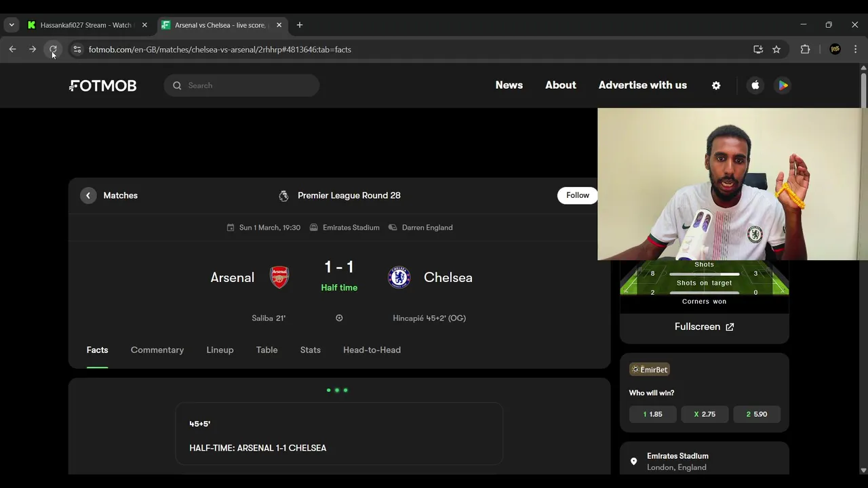
Task: Go back in browser history
Action: 12,49
